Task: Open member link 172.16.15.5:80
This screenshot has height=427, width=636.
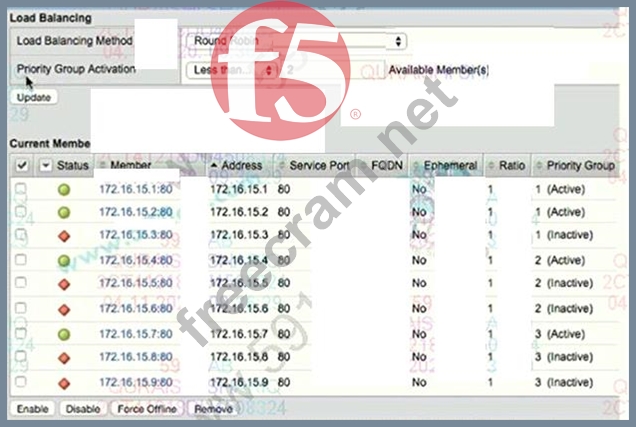Action: click(136, 283)
